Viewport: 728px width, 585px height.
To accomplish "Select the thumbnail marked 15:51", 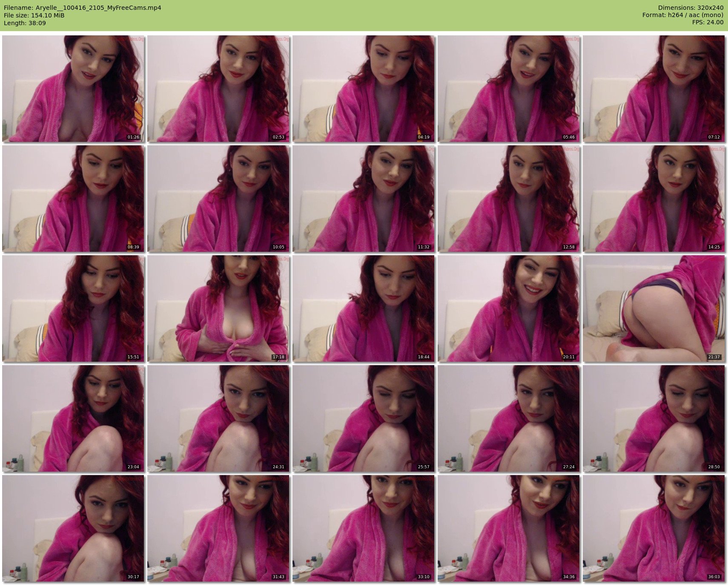I will point(73,308).
